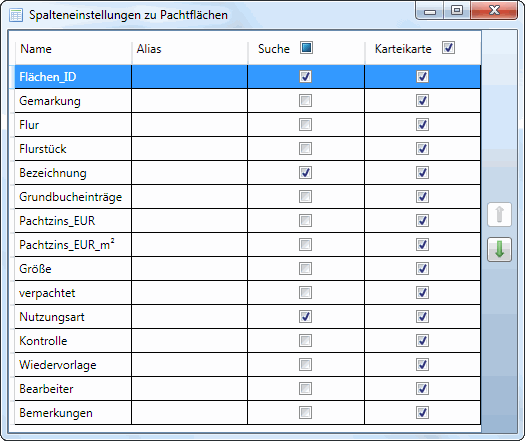The image size is (525, 441).
Task: Enable Suche for Gemarkung
Action: pyautogui.click(x=305, y=100)
